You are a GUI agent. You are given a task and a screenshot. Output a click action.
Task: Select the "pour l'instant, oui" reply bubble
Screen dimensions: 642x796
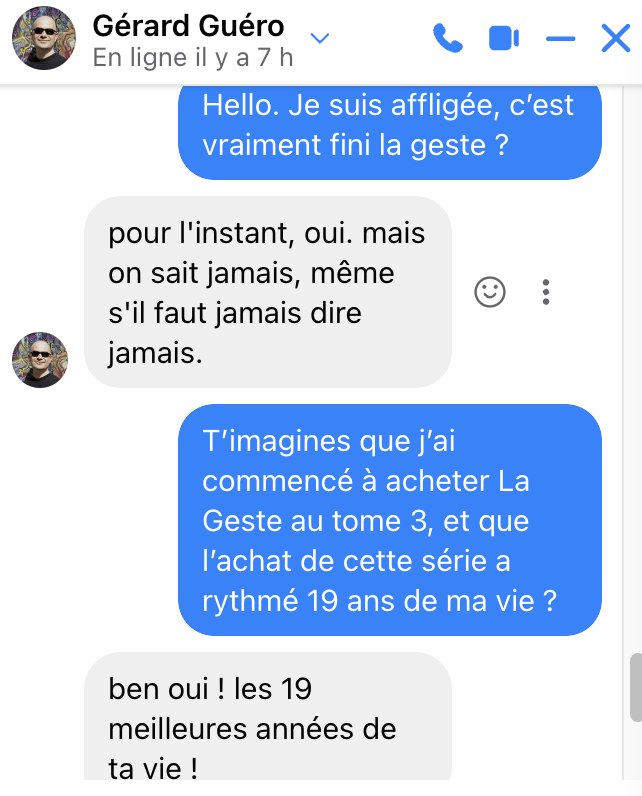tap(267, 290)
